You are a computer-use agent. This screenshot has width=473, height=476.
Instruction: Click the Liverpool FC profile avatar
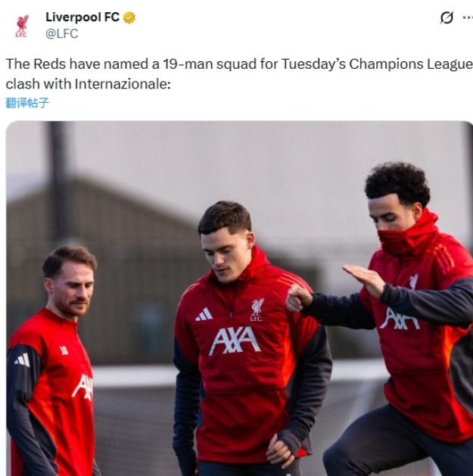coord(22,26)
